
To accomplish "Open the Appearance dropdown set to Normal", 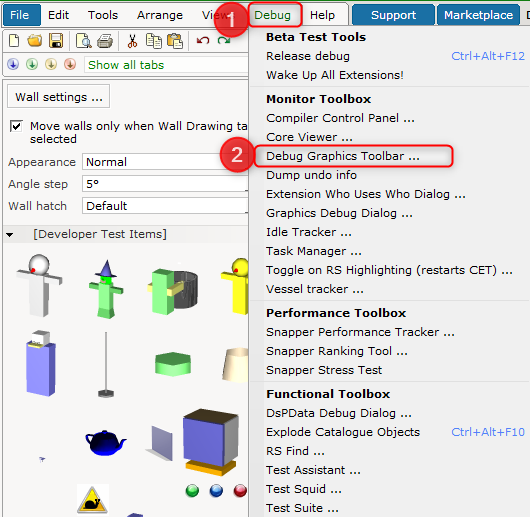I will (x=165, y=162).
